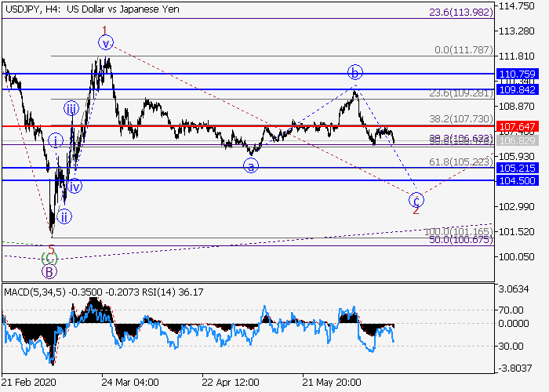Select the circled wave c marker
549x392 pixels.
(416, 198)
